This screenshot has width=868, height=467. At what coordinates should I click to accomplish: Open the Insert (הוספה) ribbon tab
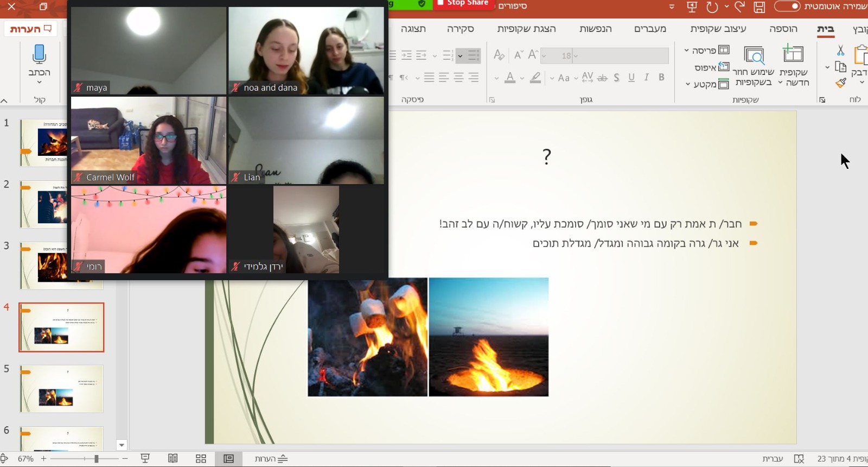[783, 29]
